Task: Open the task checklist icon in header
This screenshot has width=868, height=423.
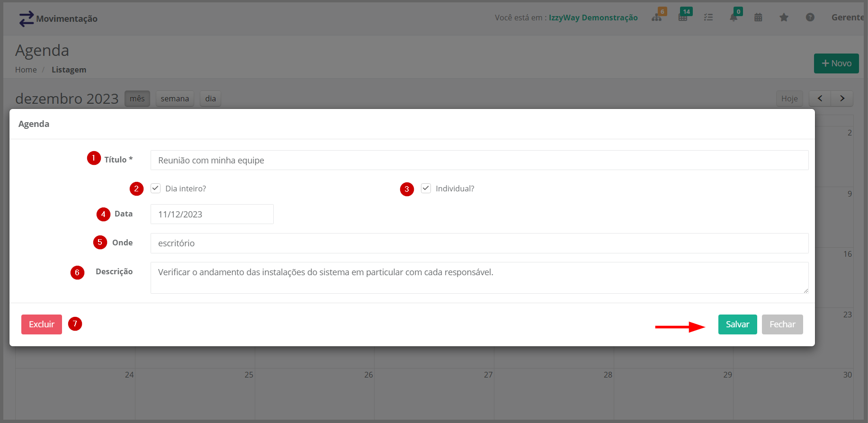Action: 708,18
